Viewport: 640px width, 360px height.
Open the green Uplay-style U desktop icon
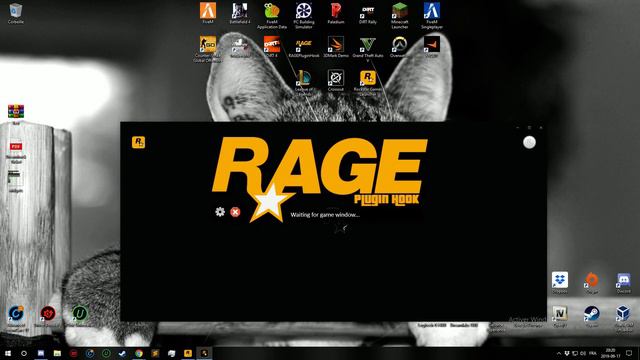(80, 316)
